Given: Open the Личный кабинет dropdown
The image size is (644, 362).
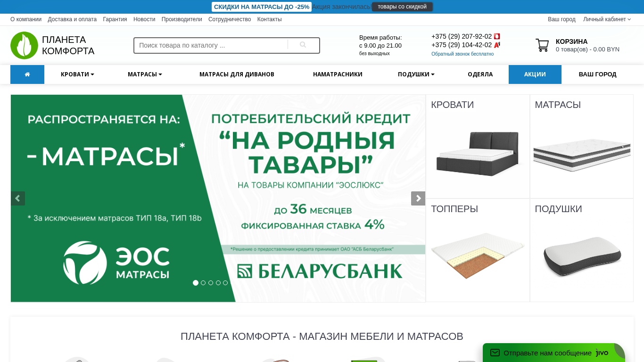Looking at the screenshot, I should [x=607, y=19].
